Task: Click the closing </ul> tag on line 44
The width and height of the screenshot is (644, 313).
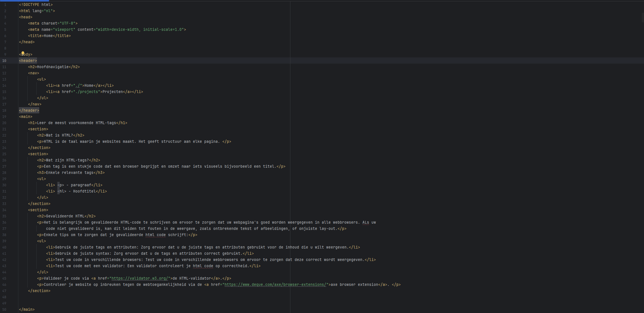Action: pyautogui.click(x=43, y=272)
